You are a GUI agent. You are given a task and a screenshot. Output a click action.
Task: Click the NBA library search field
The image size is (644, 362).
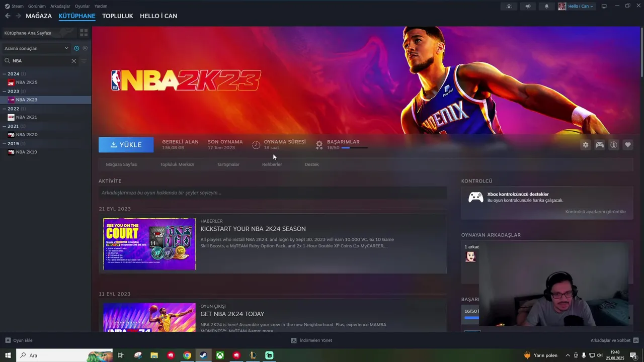[x=40, y=61]
